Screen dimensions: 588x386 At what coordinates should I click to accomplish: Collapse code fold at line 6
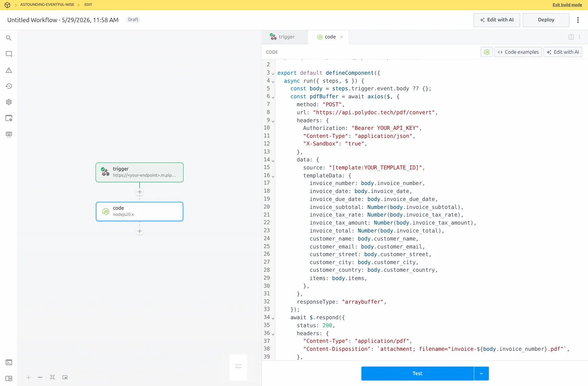pos(273,97)
